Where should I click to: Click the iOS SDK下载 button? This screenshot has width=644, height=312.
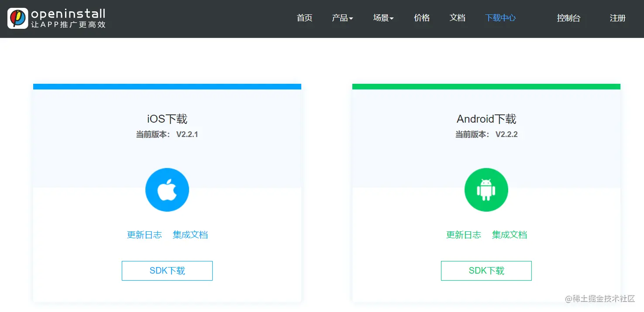click(x=167, y=271)
